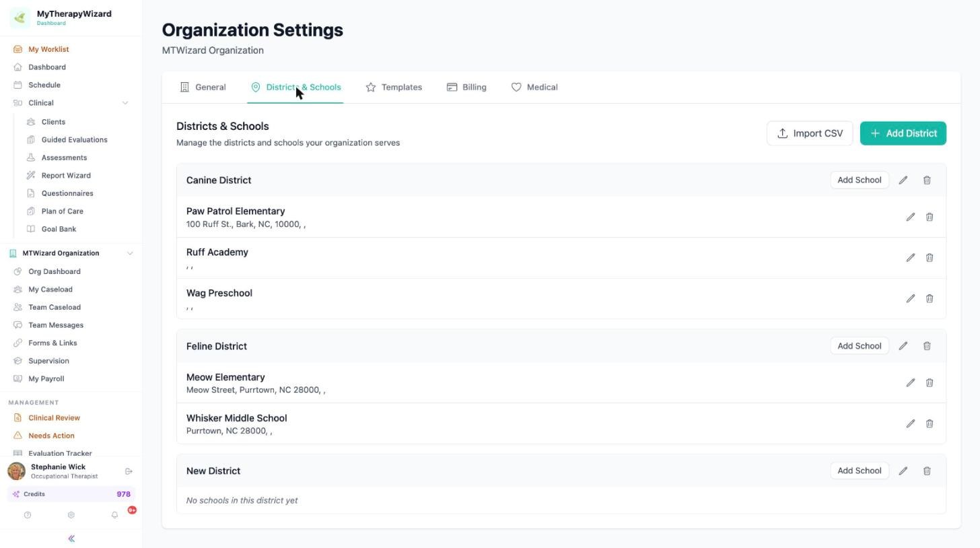980x548 pixels.
Task: Delete Meow Elementary school
Action: 930,383
